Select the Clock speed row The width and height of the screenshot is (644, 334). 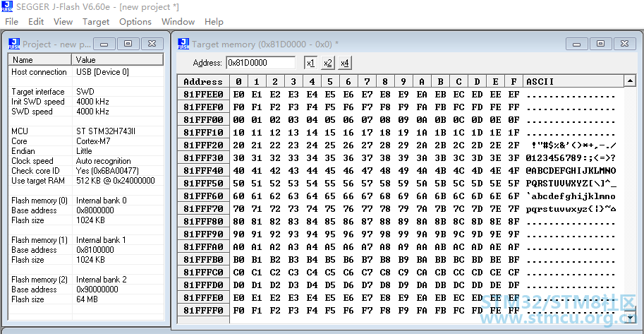[85, 161]
